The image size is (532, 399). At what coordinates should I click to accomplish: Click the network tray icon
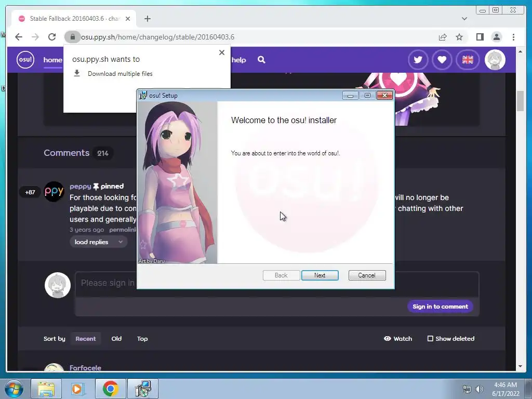pyautogui.click(x=467, y=389)
